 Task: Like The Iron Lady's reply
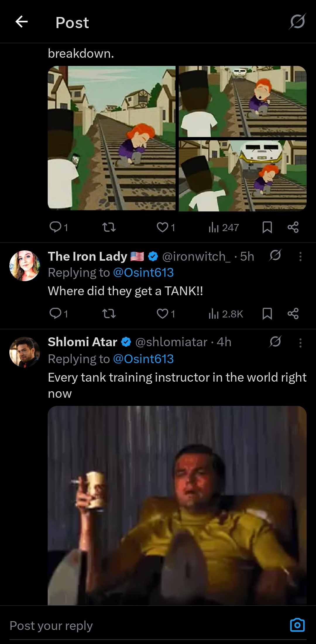point(163,314)
